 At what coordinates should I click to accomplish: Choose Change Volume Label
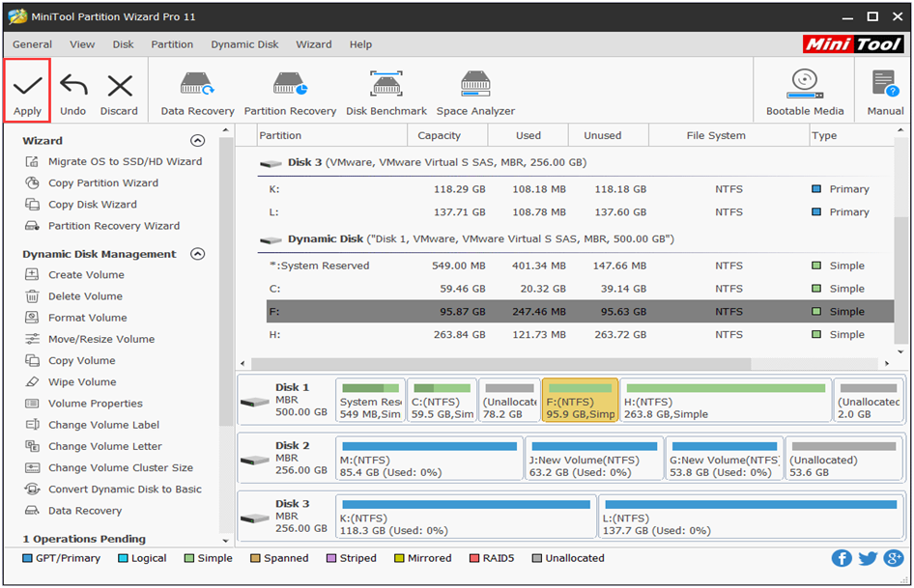[92, 426]
